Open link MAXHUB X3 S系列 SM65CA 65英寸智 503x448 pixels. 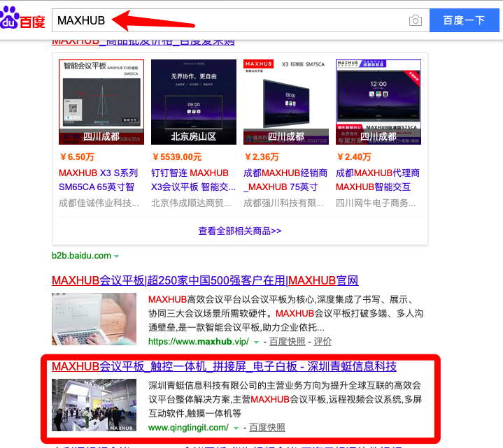click(98, 180)
